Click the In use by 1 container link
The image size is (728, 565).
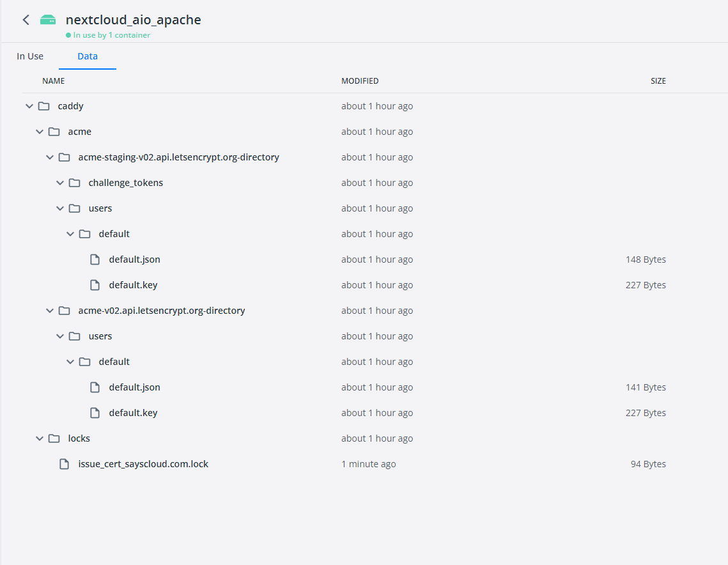107,36
